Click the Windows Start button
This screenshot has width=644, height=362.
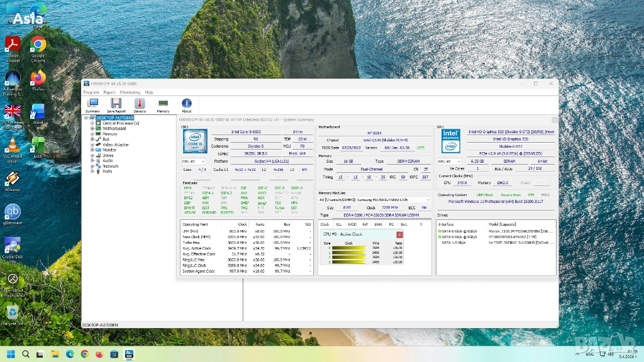(10, 354)
